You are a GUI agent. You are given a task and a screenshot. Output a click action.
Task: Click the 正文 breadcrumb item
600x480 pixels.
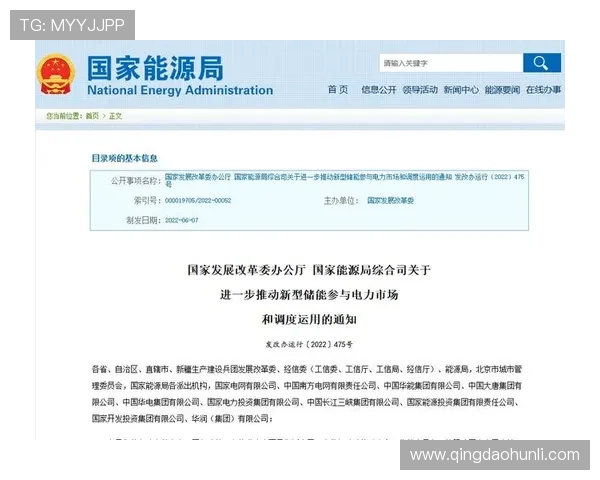(x=115, y=116)
